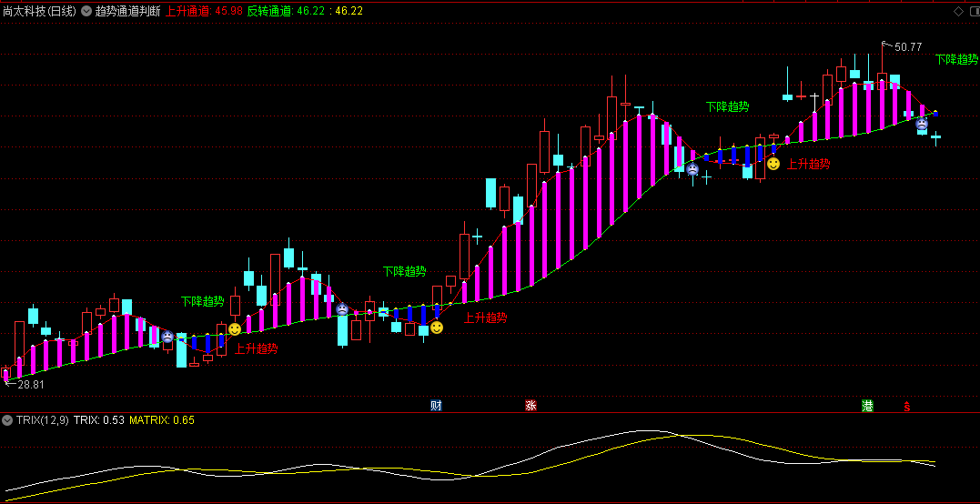Click the 港 event marker
This screenshot has height=504, width=980.
867,406
